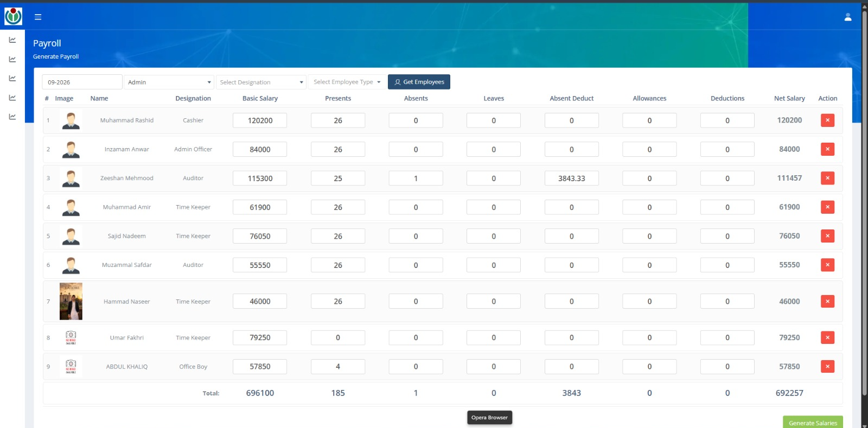This screenshot has width=868, height=428.
Task: Delete Inzamam Anwar's payroll row
Action: click(827, 149)
